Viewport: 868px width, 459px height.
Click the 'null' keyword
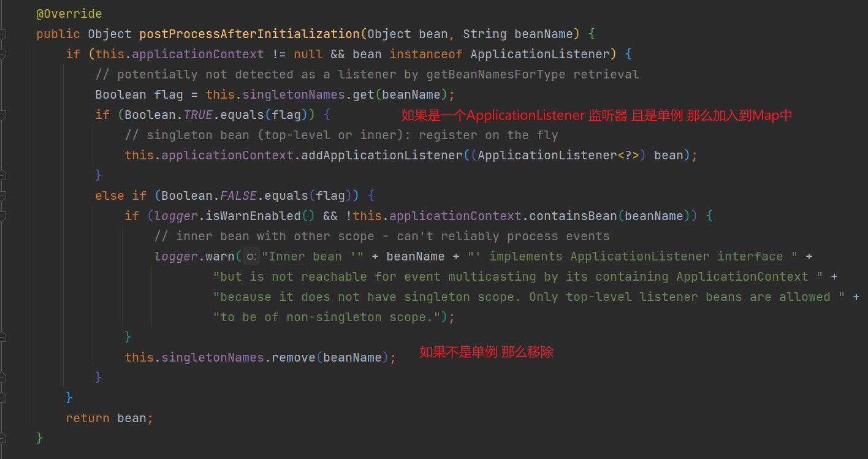(308, 54)
